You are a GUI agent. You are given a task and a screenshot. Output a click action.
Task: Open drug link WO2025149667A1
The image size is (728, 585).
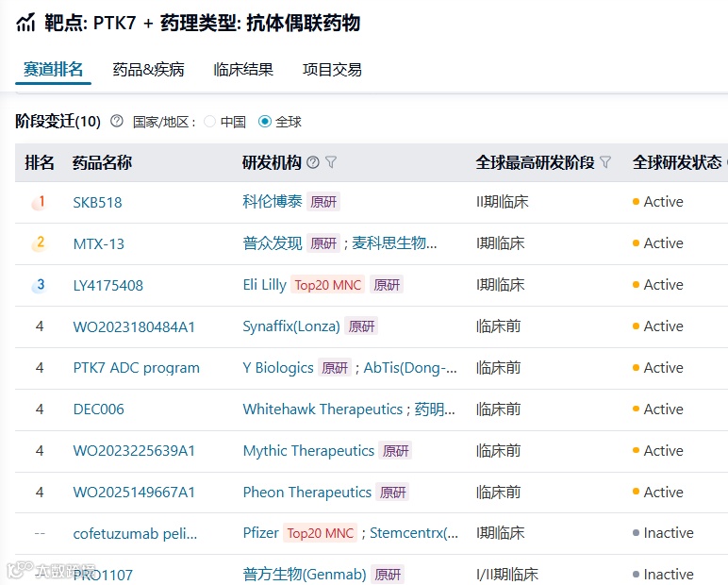134,493
